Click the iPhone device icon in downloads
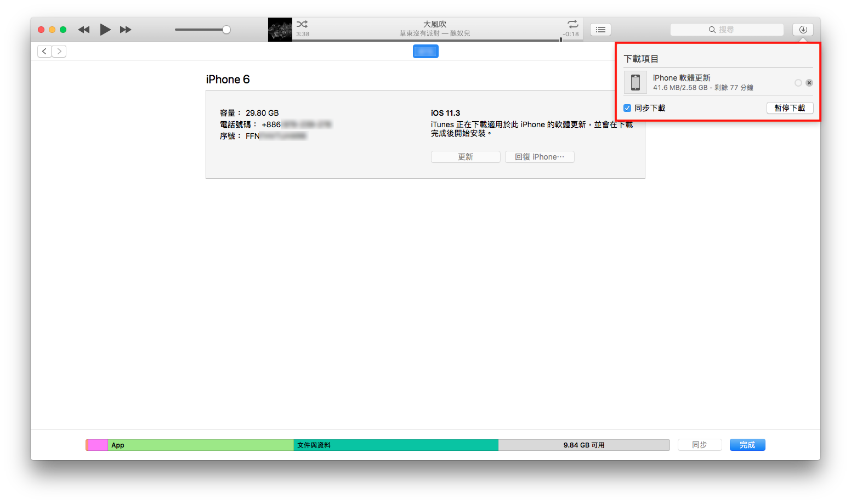 636,82
